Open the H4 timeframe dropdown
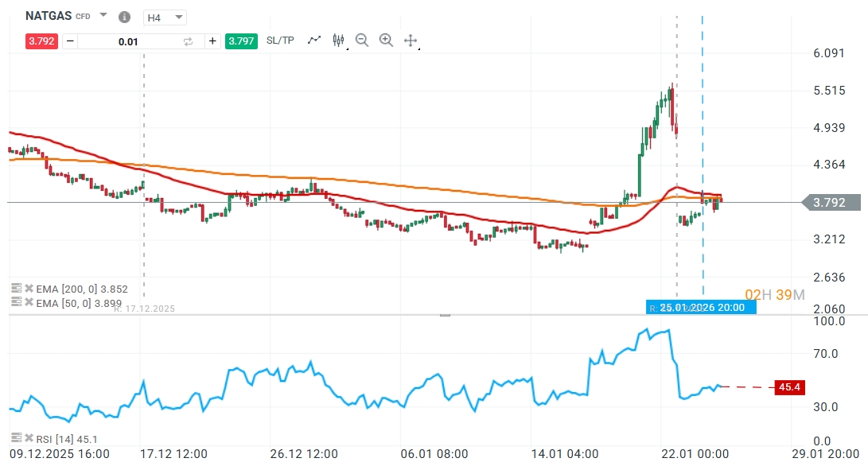The width and height of the screenshot is (868, 466). pos(165,17)
